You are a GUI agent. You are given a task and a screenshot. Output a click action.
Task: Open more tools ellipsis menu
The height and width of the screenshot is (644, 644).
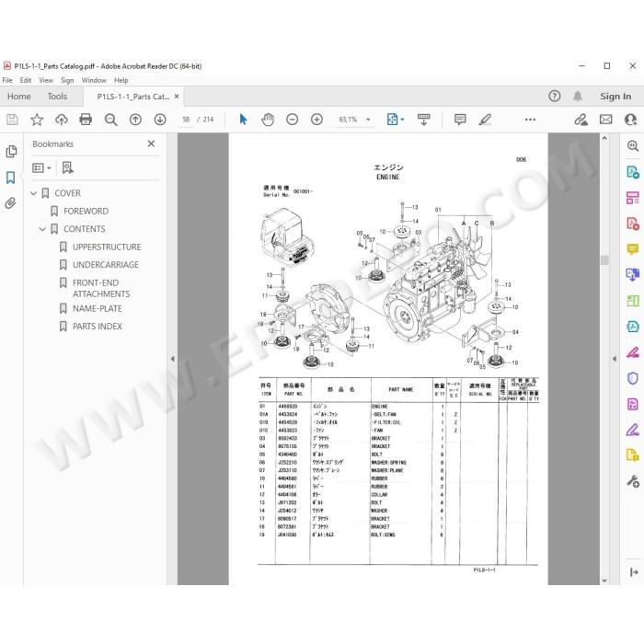tap(530, 120)
